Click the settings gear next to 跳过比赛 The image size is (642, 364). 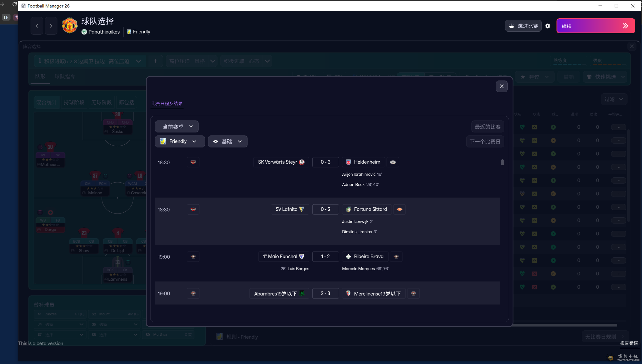click(548, 26)
